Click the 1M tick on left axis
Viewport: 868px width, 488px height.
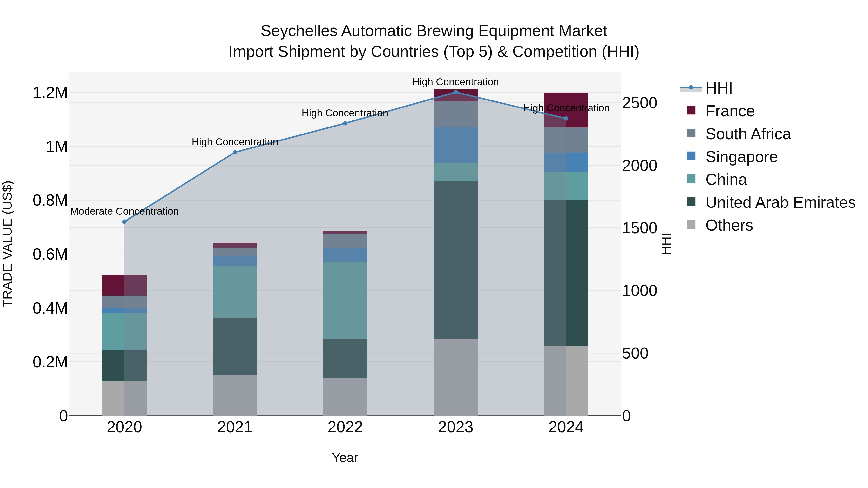tap(57, 147)
